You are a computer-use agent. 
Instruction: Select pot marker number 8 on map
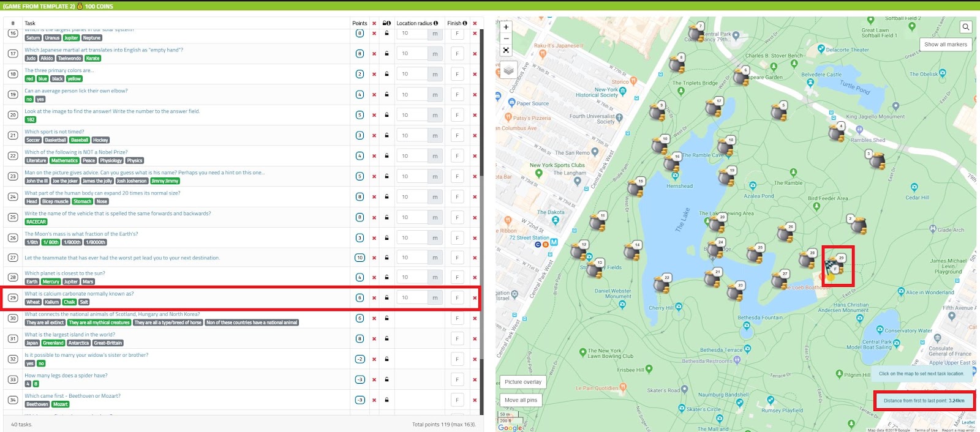pos(676,63)
